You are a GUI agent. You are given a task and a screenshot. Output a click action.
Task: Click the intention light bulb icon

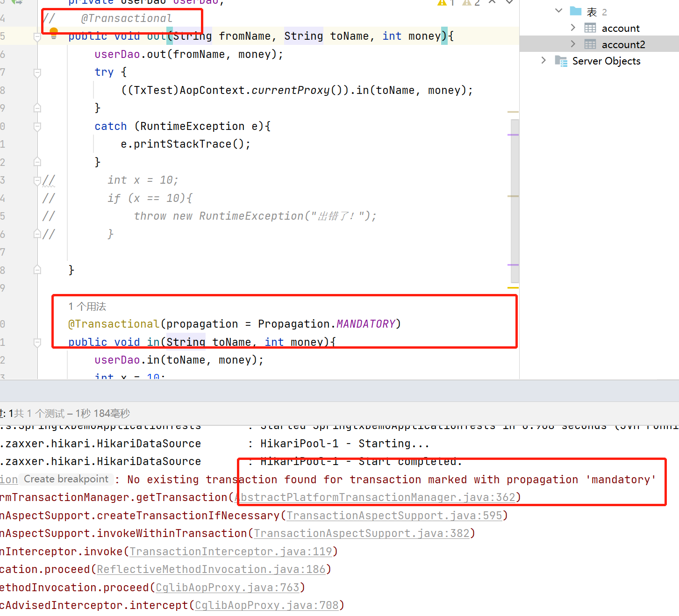coord(54,32)
